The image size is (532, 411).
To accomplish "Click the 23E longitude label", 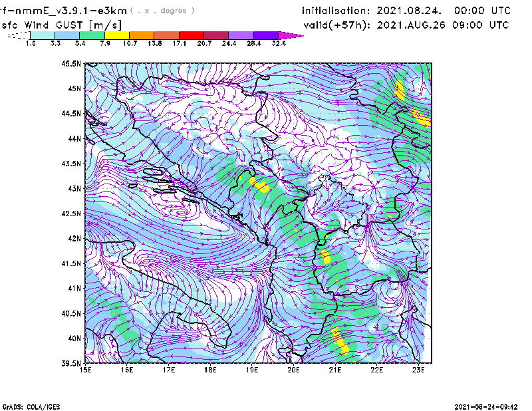I will (x=418, y=370).
